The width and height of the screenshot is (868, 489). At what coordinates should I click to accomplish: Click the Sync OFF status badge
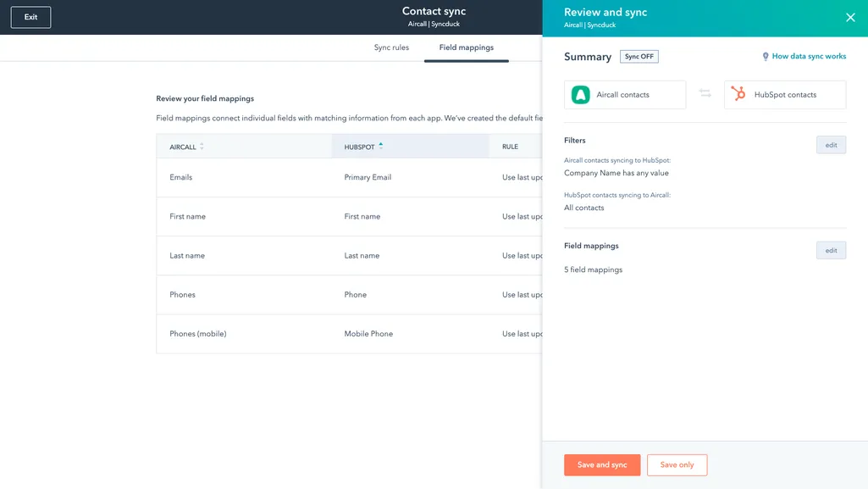639,57
